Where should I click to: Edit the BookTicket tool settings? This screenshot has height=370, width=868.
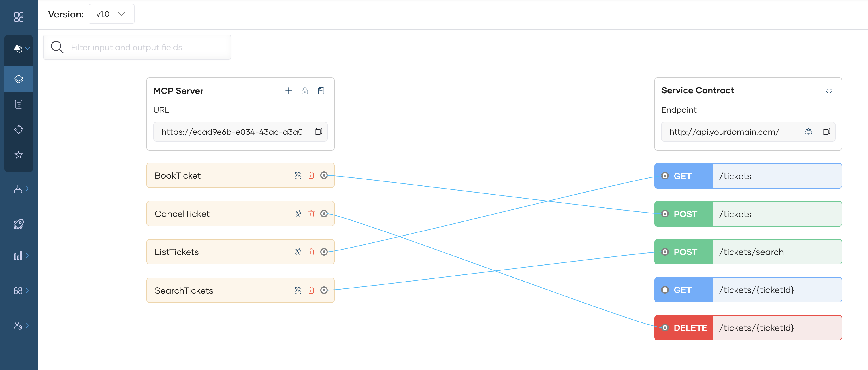click(298, 175)
